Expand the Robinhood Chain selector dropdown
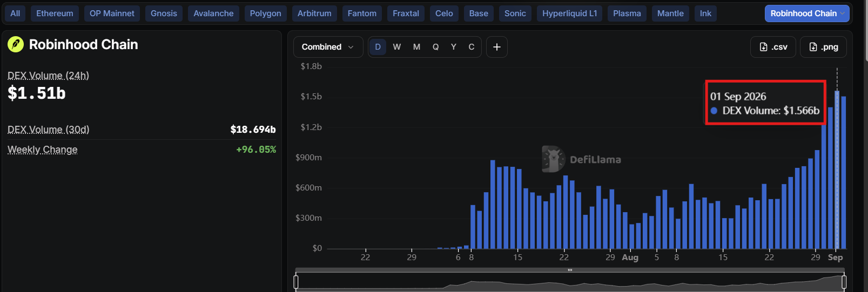 (x=807, y=13)
